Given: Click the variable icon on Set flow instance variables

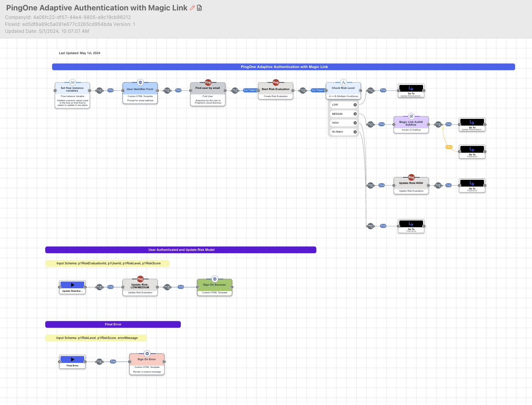Looking at the screenshot, I should click(72, 82).
